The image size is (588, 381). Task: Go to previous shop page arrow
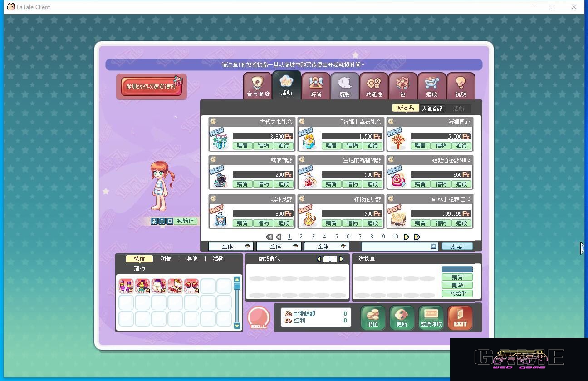point(279,237)
